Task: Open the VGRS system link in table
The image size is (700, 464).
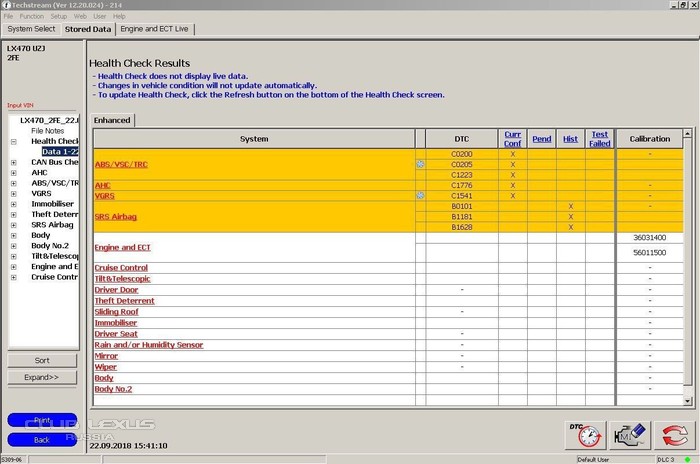Action: click(104, 196)
